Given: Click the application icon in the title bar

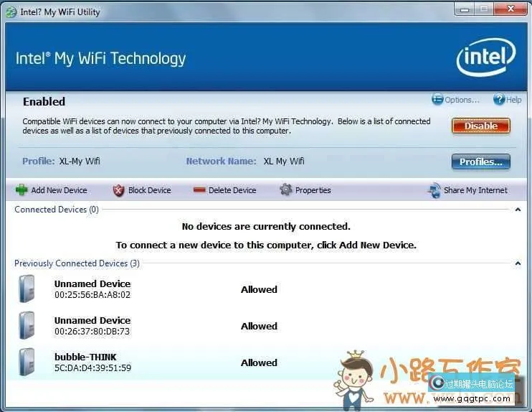Looking at the screenshot, I should point(11,11).
